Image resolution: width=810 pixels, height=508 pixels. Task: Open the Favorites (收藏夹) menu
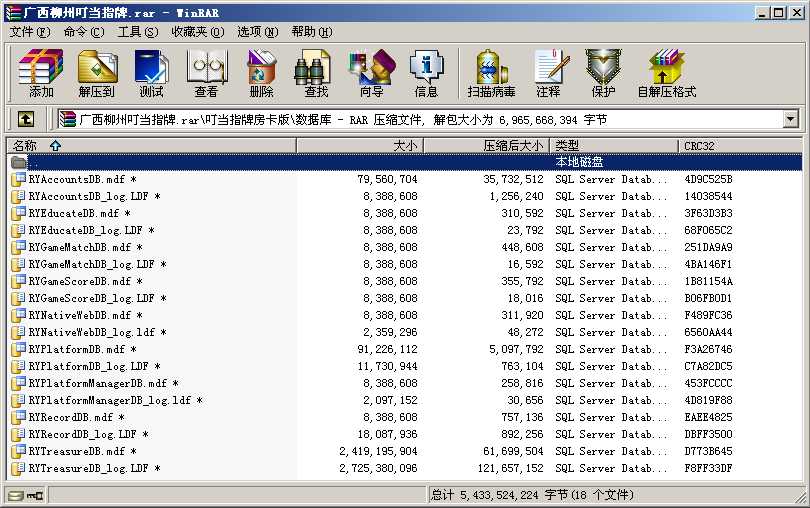(x=198, y=32)
